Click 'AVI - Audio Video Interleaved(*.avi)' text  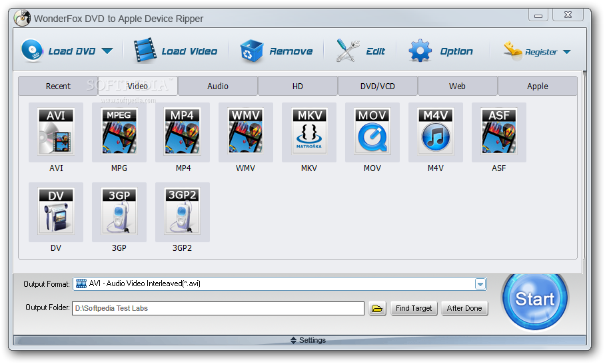click(145, 283)
